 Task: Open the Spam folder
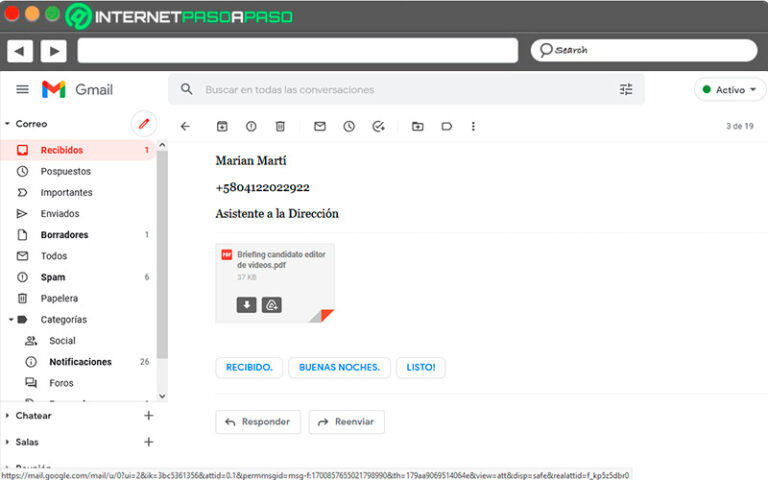click(78, 277)
